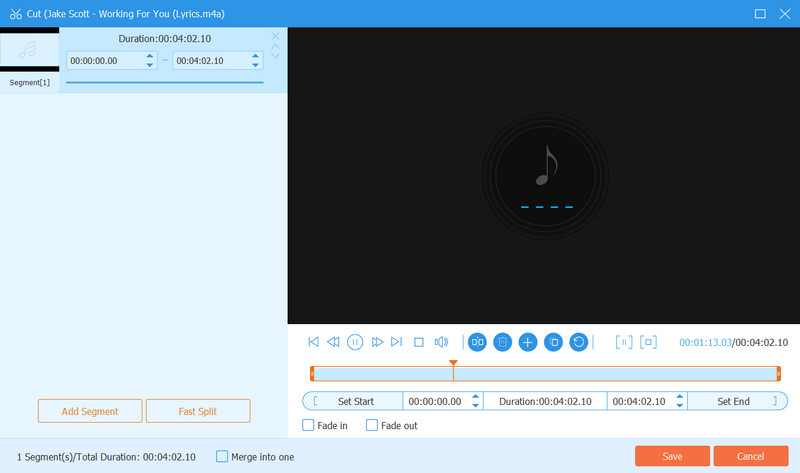Increase the Set End time stepper
Viewport: 800px width, 473px height.
coord(680,396)
